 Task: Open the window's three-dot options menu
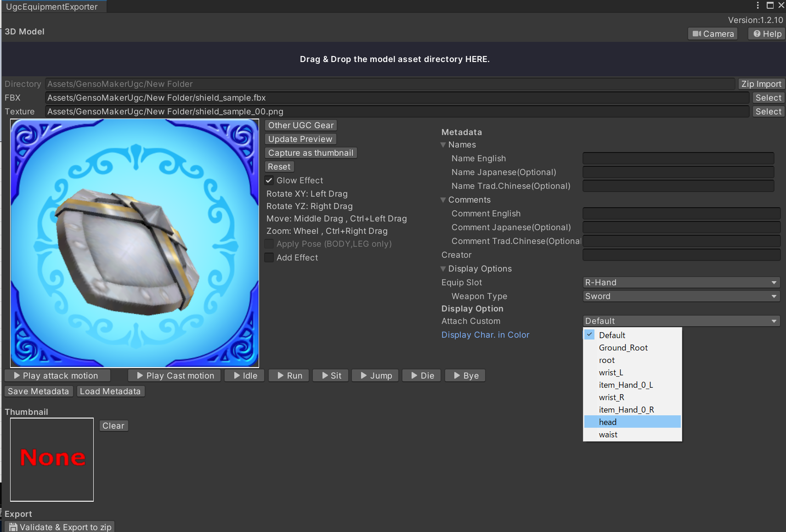[758, 6]
